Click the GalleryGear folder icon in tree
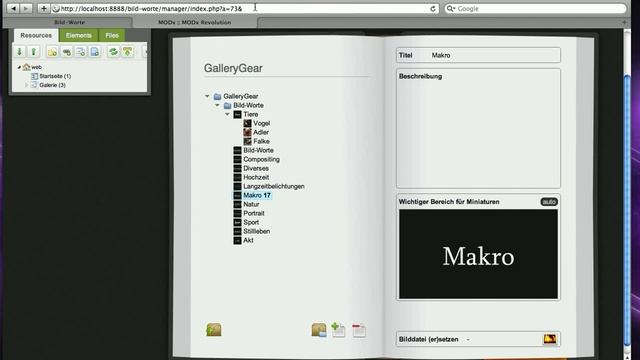The image size is (640, 360). coord(218,96)
